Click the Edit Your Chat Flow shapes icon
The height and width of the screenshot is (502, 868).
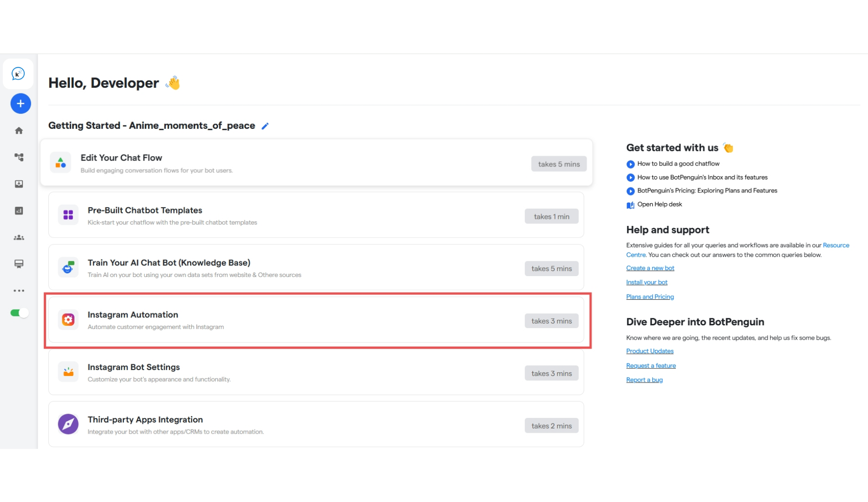(x=60, y=163)
